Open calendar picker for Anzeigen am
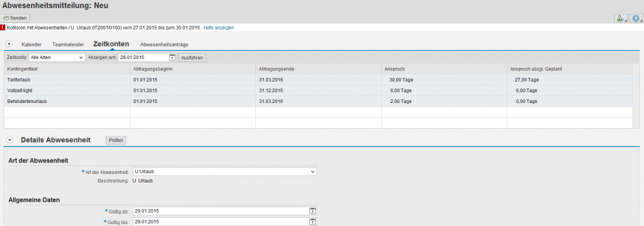Image resolution: width=644 pixels, height=226 pixels. click(172, 57)
